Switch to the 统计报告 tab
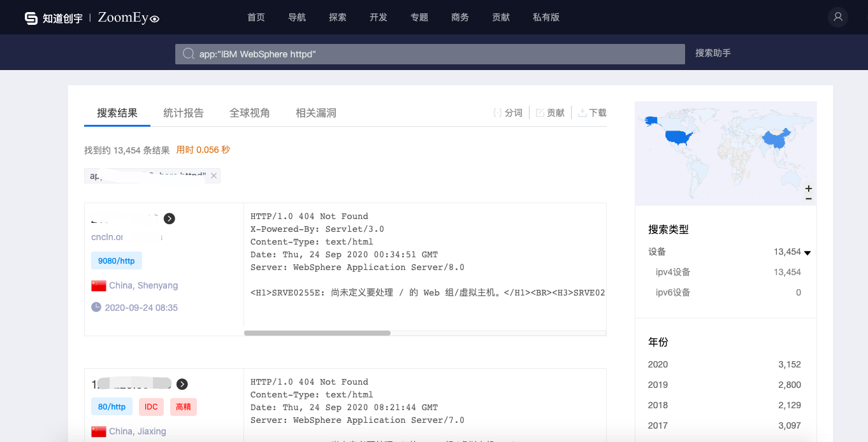The height and width of the screenshot is (442, 868). (x=184, y=113)
